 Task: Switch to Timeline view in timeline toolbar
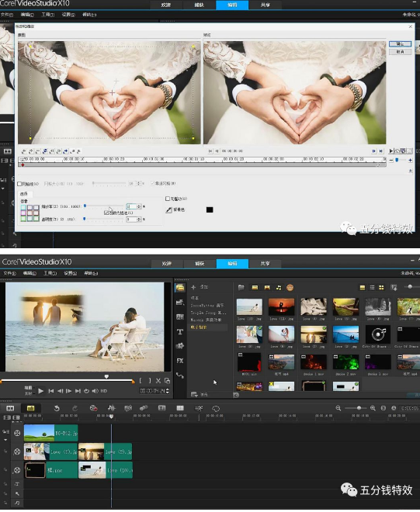tap(30, 408)
